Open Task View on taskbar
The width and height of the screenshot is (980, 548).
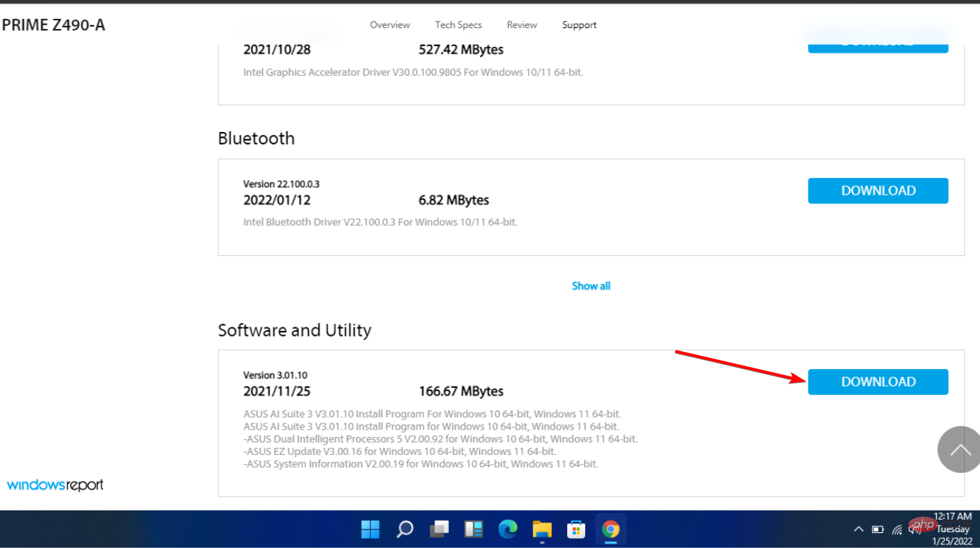click(x=439, y=530)
